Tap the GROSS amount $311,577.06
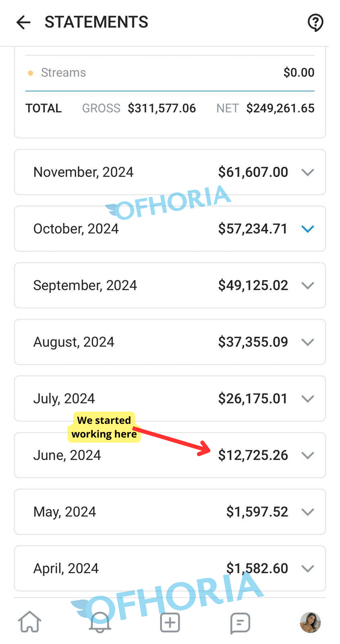340x644 pixels. [x=162, y=108]
